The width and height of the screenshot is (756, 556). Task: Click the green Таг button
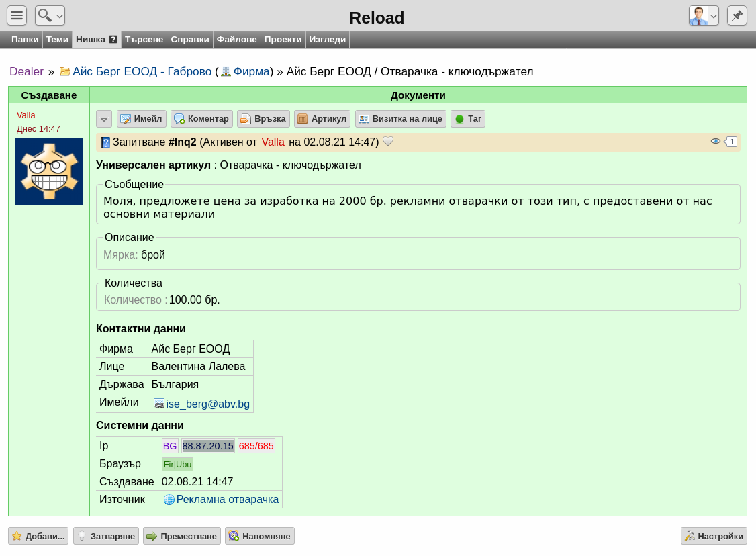point(468,119)
